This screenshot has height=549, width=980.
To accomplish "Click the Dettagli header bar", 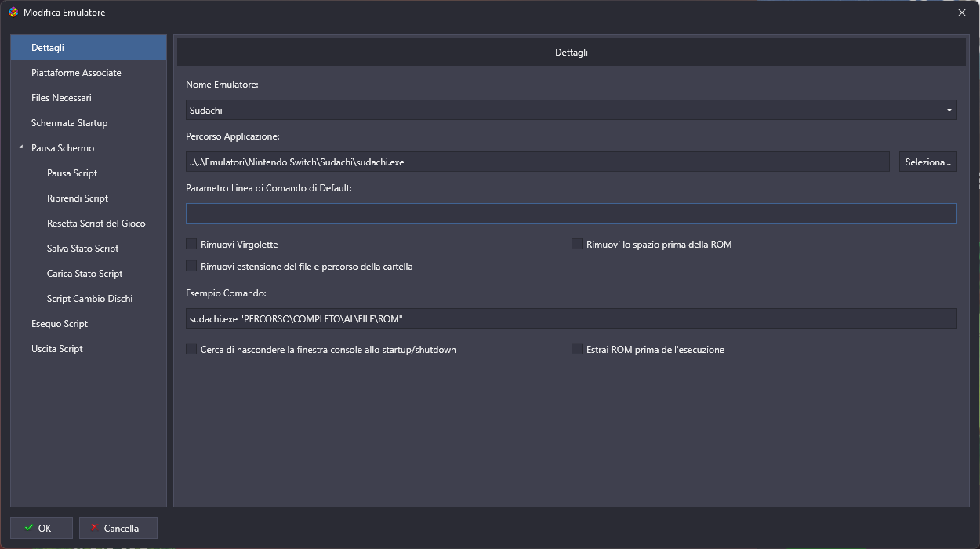I will (572, 53).
